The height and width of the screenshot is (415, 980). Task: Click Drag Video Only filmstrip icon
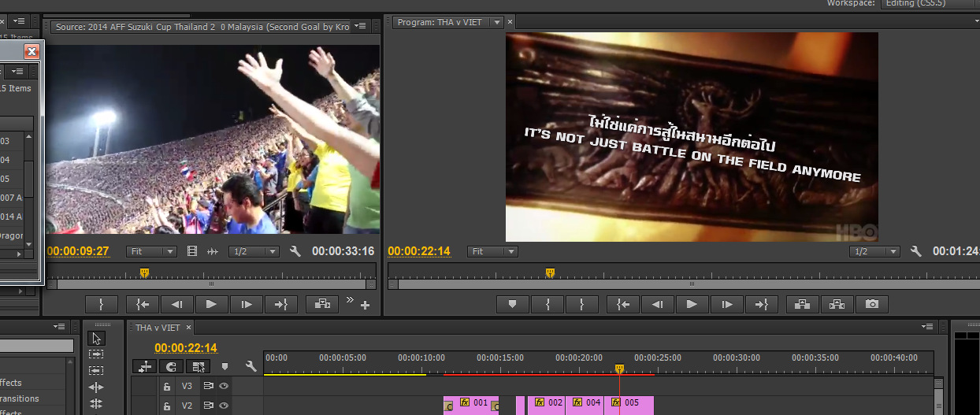click(193, 252)
